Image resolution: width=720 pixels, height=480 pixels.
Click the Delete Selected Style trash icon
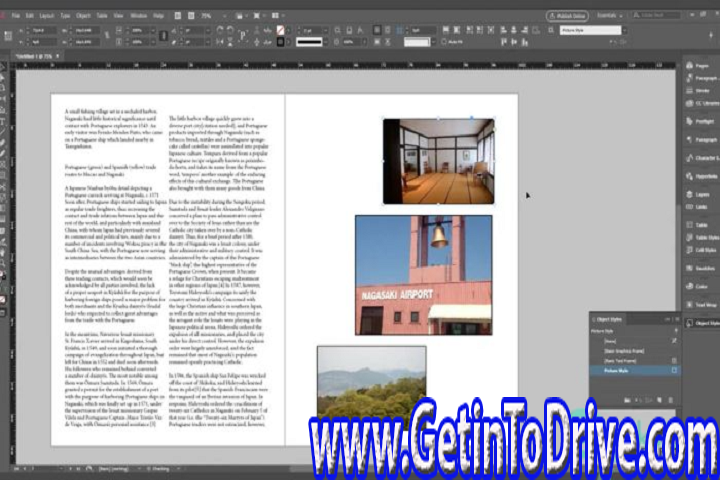pyautogui.click(x=670, y=401)
